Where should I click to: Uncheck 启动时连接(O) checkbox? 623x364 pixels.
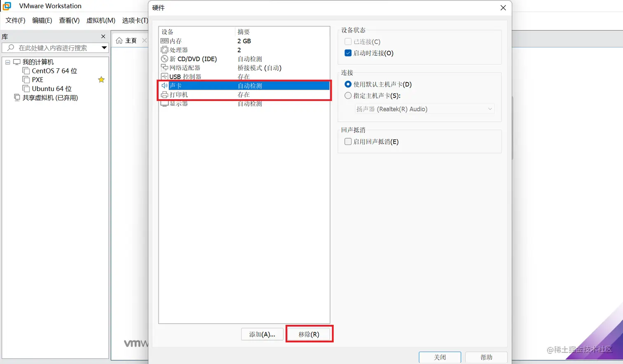point(348,53)
